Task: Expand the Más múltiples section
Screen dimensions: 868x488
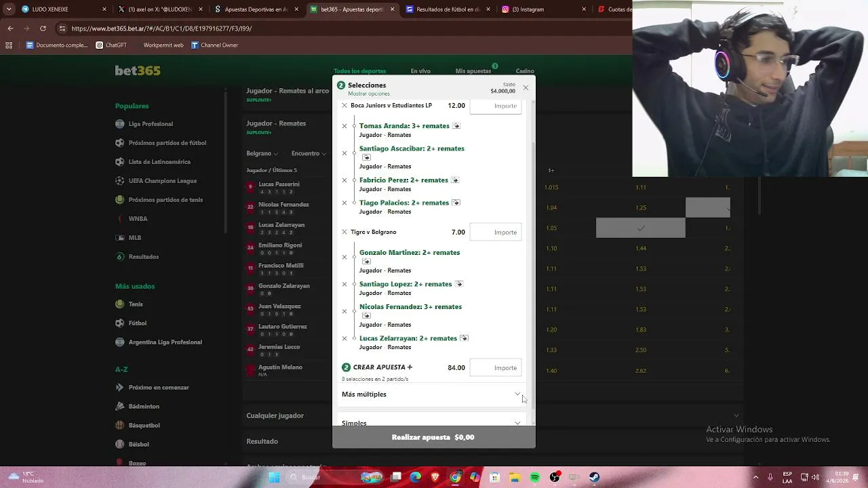Action: [x=431, y=394]
